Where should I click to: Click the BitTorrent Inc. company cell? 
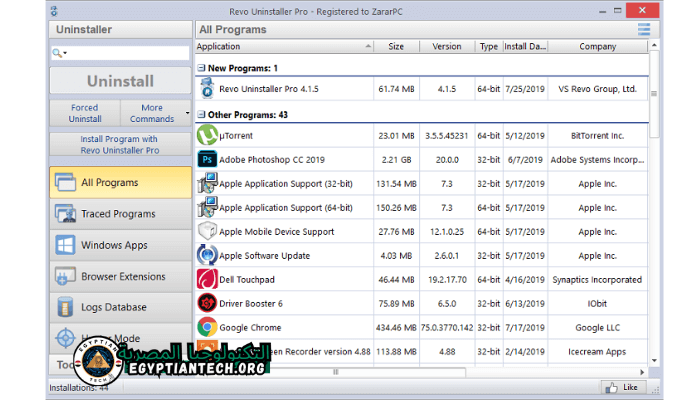pyautogui.click(x=597, y=135)
